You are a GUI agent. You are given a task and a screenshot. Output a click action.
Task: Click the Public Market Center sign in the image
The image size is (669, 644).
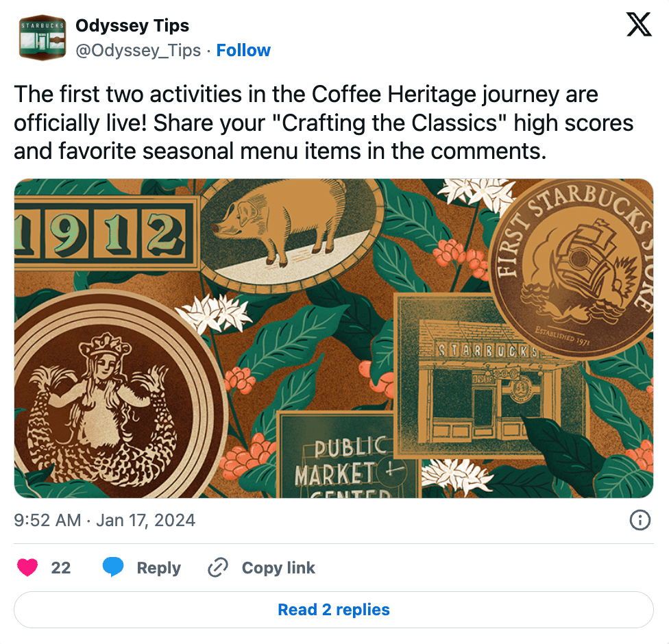coord(346,455)
